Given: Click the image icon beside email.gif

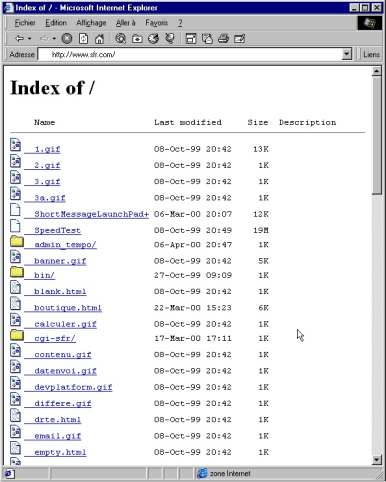Looking at the screenshot, I should click(x=15, y=432).
